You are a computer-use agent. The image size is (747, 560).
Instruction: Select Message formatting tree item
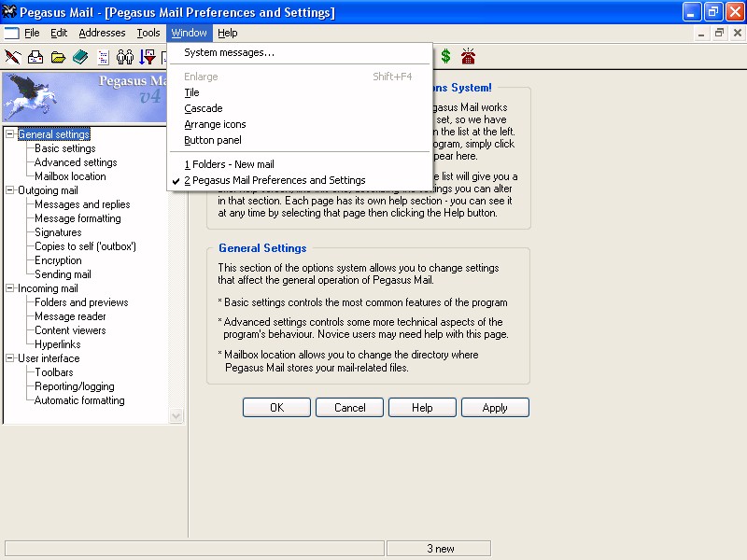[x=78, y=218]
